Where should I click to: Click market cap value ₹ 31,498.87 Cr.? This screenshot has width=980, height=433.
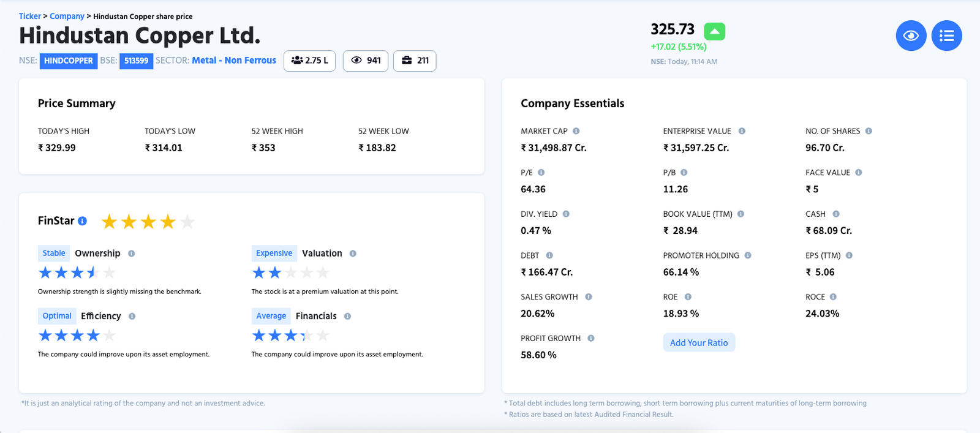tap(554, 148)
